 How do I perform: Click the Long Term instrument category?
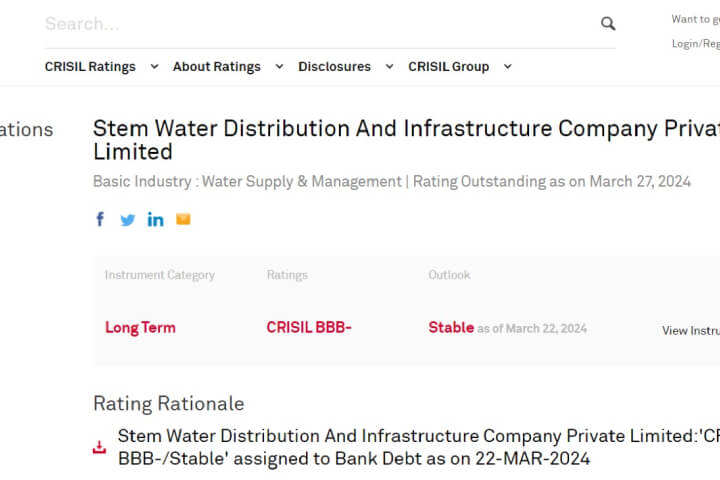click(141, 328)
